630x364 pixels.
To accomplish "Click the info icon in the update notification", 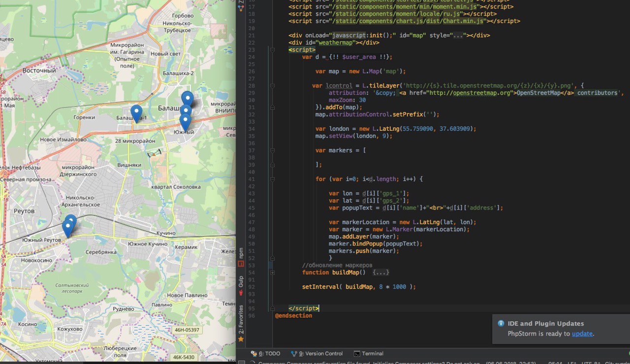I will pyautogui.click(x=501, y=324).
